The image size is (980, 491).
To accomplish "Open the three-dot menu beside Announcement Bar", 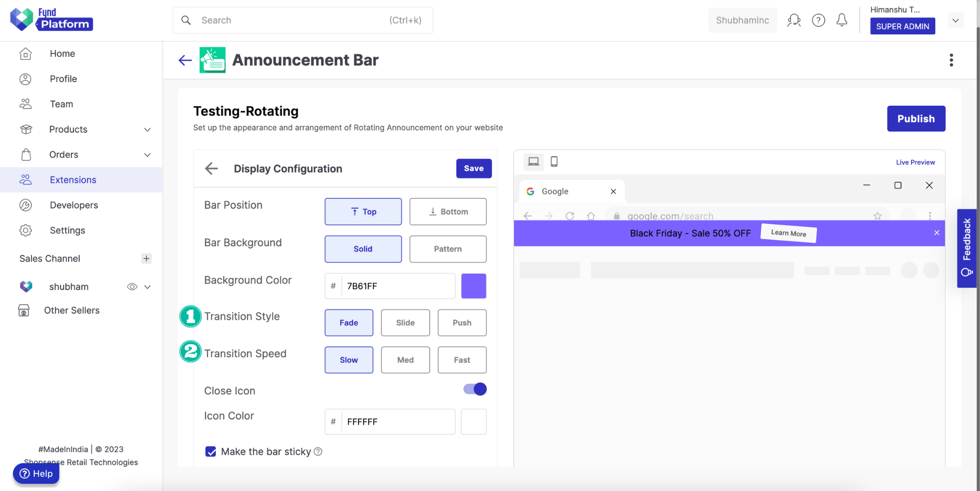I will 951,60.
